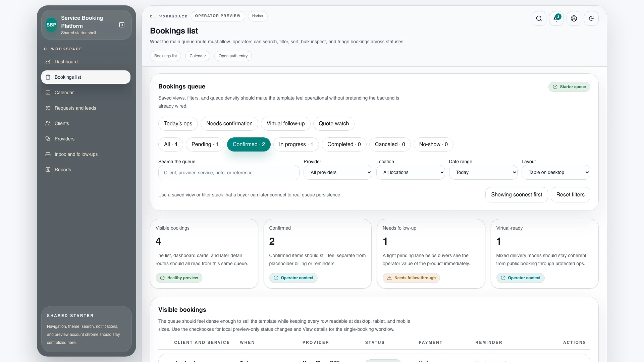The height and width of the screenshot is (362, 644).
Task: Click the Inbox and follow-ups tray icon
Action: click(48, 154)
